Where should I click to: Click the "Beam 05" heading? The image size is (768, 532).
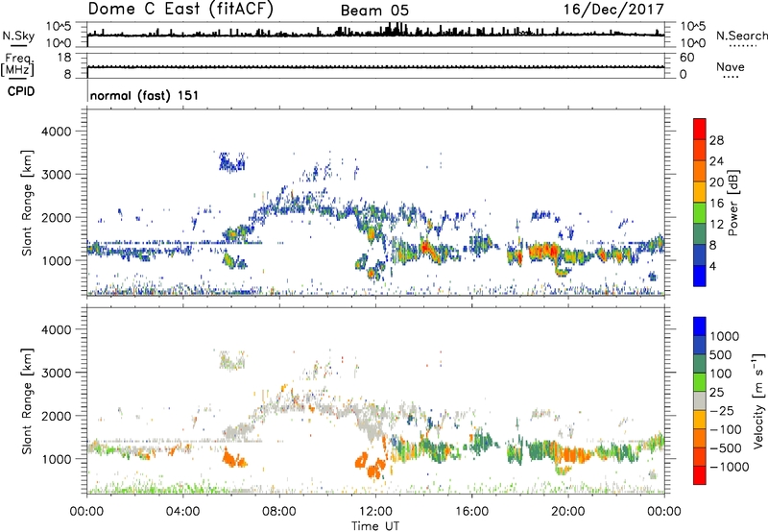374,11
